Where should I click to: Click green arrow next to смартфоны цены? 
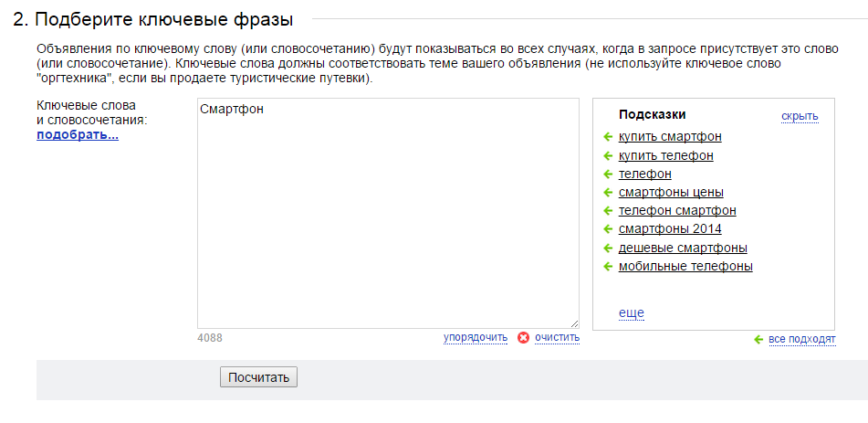tap(608, 193)
